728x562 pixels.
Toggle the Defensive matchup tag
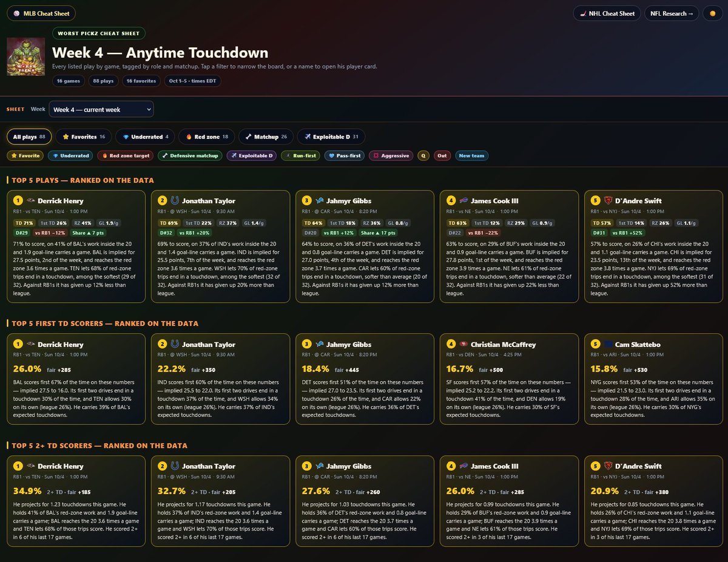tap(189, 155)
